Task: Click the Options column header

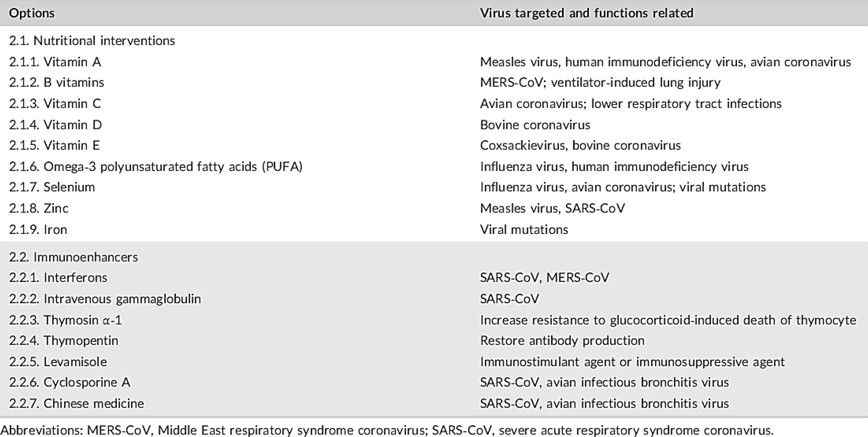Action: (x=32, y=13)
